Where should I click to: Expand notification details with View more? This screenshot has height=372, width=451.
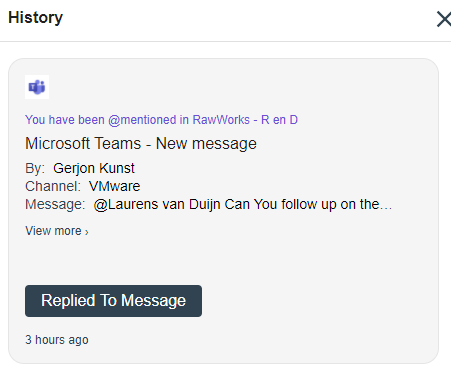[x=57, y=231]
